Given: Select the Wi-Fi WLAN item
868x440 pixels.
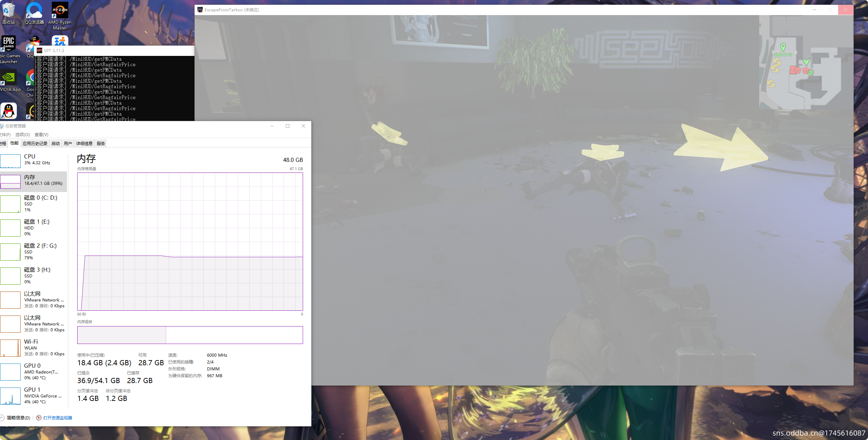Looking at the screenshot, I should (34, 347).
